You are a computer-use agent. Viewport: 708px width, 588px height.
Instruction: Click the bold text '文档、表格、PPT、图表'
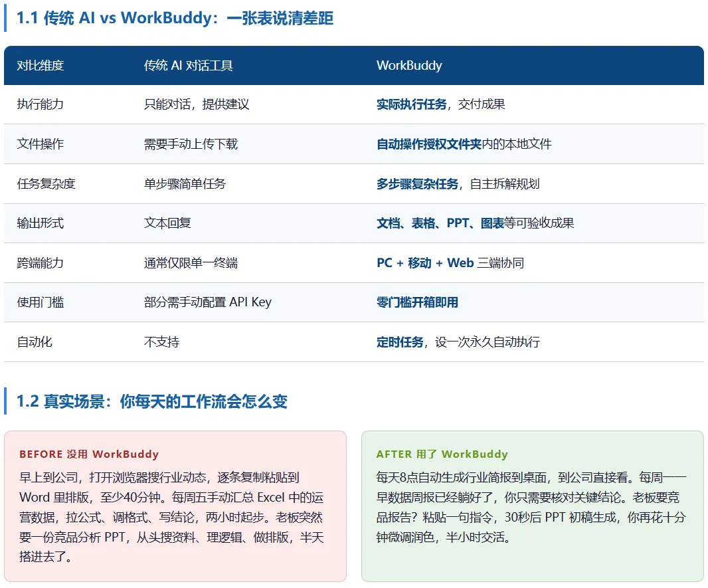(x=440, y=223)
